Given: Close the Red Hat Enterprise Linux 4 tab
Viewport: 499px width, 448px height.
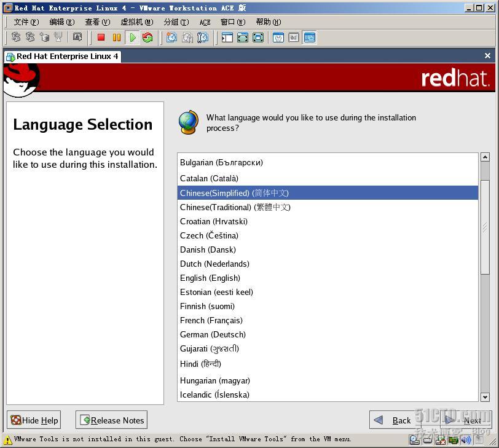Looking at the screenshot, I should click(x=487, y=56).
